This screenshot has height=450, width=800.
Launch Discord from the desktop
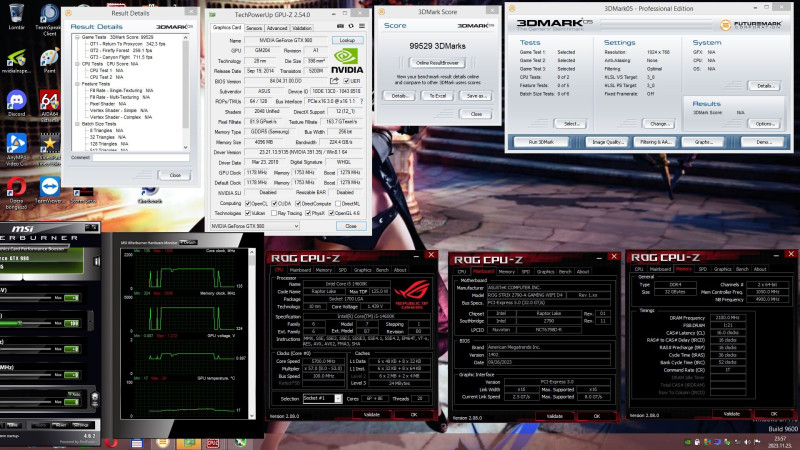[16, 103]
